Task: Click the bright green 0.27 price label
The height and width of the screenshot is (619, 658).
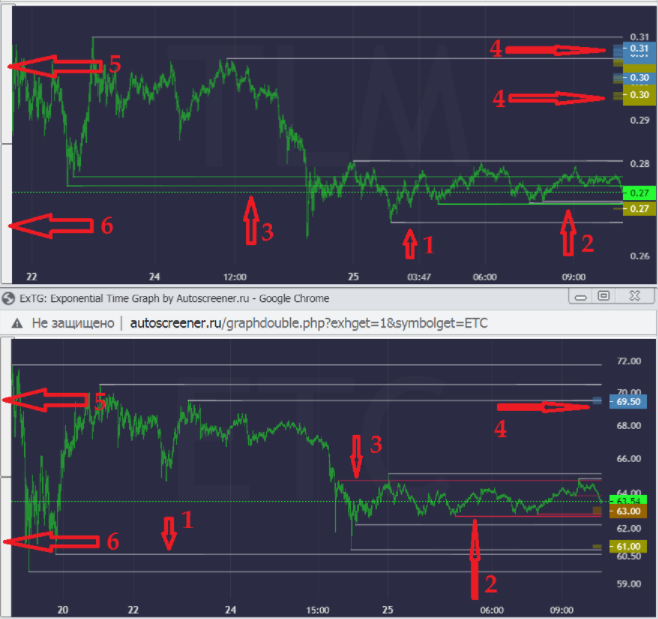Action: point(639,193)
